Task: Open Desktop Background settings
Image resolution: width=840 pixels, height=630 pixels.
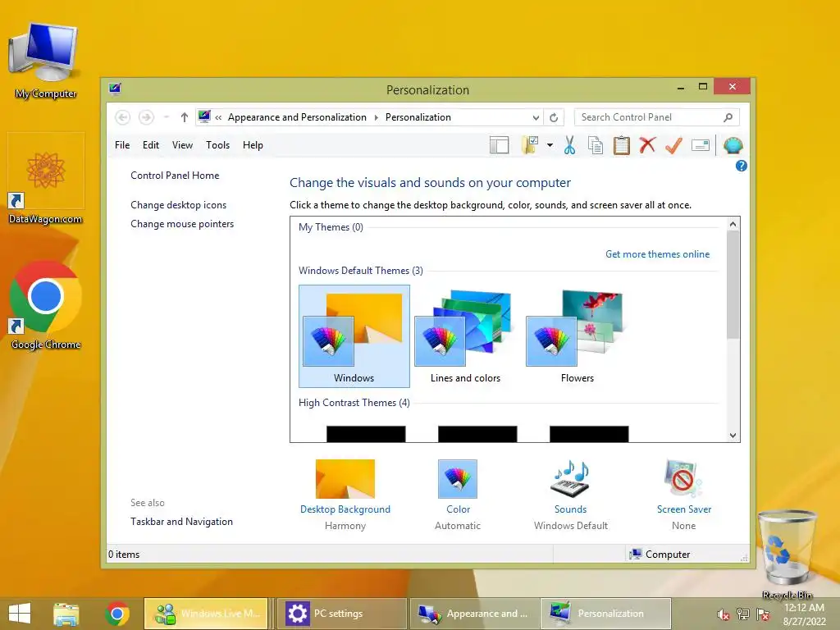Action: pyautogui.click(x=345, y=494)
